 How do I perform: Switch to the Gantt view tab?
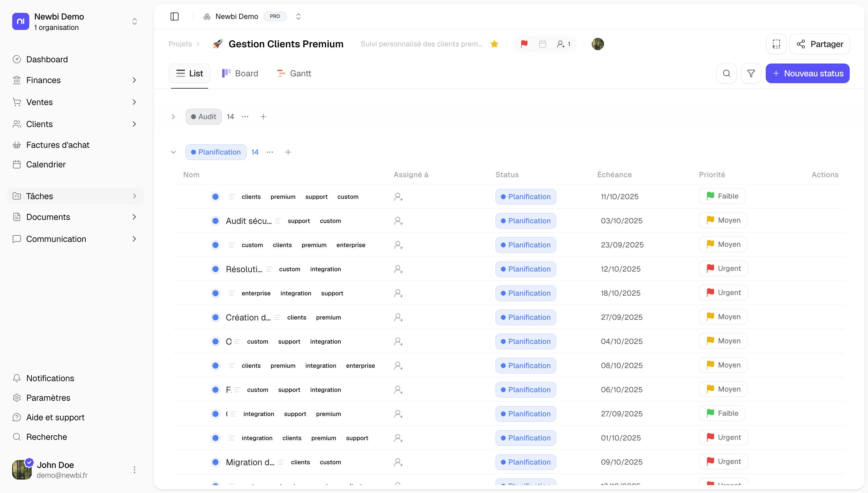pos(294,74)
